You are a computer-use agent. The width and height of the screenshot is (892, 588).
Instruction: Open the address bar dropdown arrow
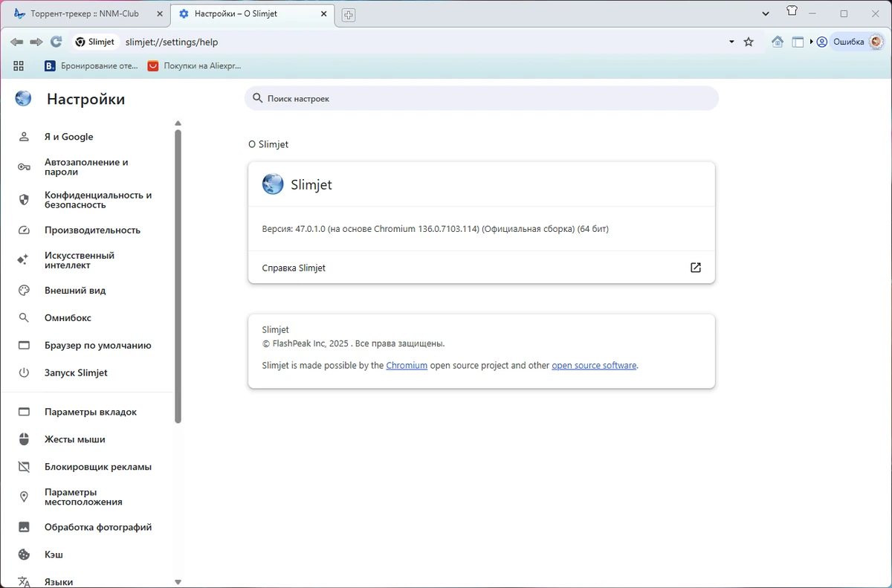point(731,42)
